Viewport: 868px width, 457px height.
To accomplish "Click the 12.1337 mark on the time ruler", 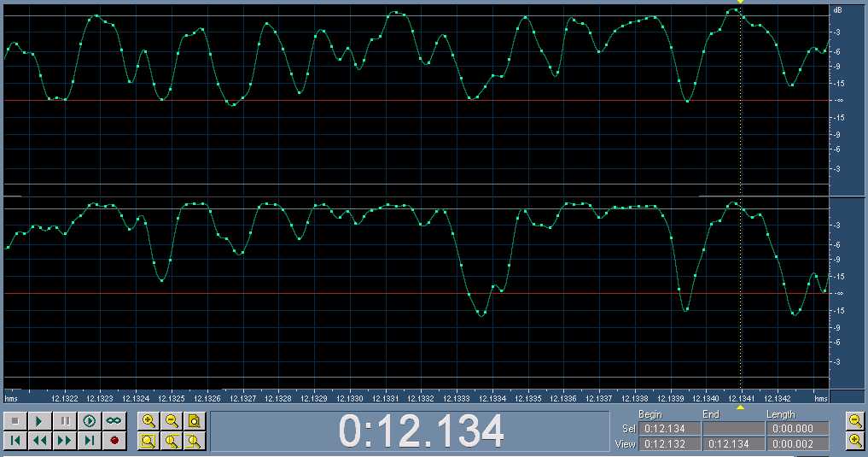I will click(x=599, y=398).
